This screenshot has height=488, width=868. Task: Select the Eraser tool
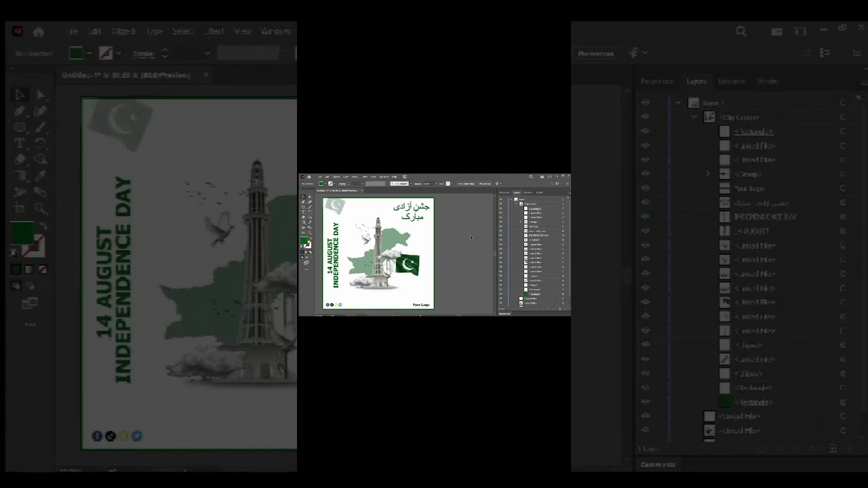[20, 160]
